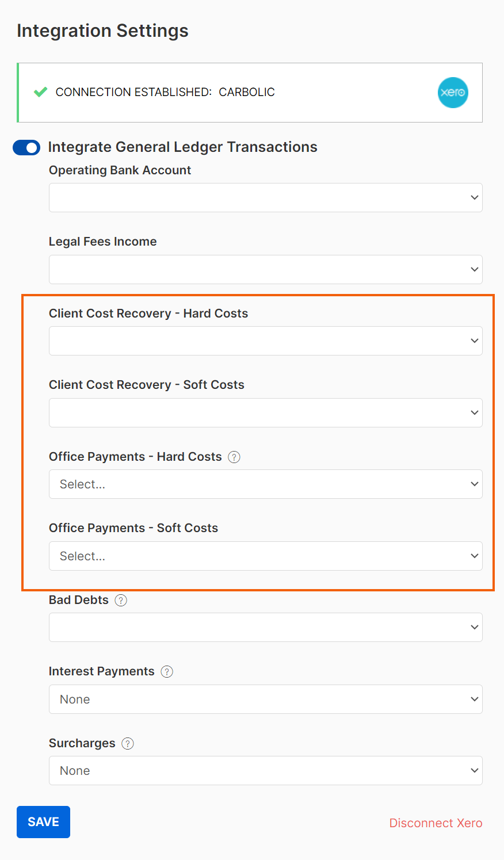The image size is (504, 860).
Task: Click the blue SAVE button
Action: click(x=43, y=822)
